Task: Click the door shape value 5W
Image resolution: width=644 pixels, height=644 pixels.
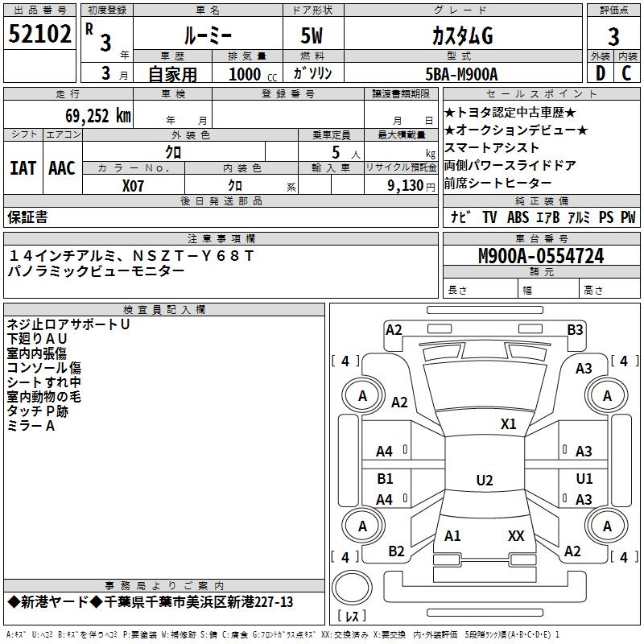Action: [x=312, y=35]
